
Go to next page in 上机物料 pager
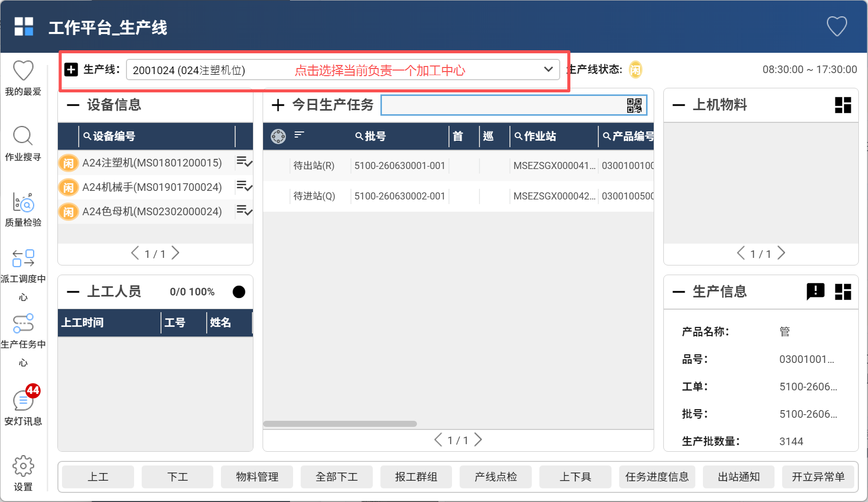[782, 253]
